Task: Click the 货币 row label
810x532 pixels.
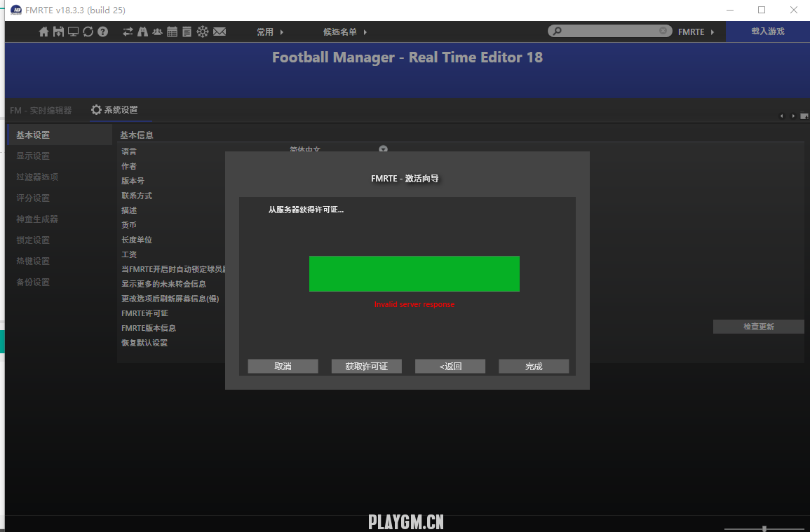Action: tap(129, 225)
